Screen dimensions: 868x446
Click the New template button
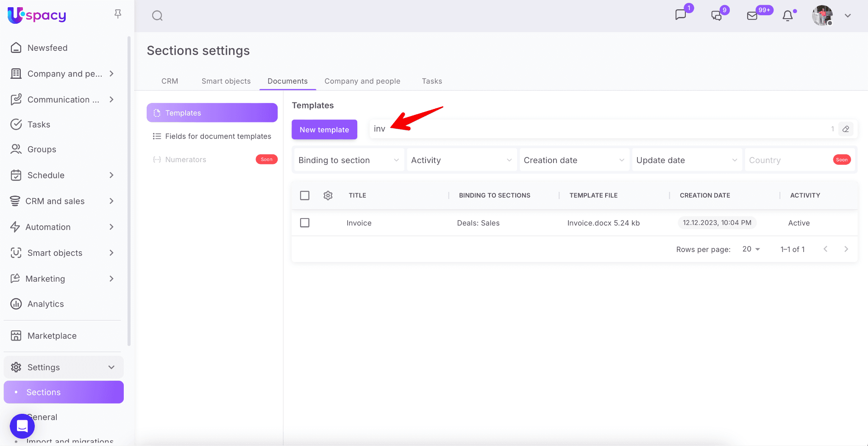point(324,130)
